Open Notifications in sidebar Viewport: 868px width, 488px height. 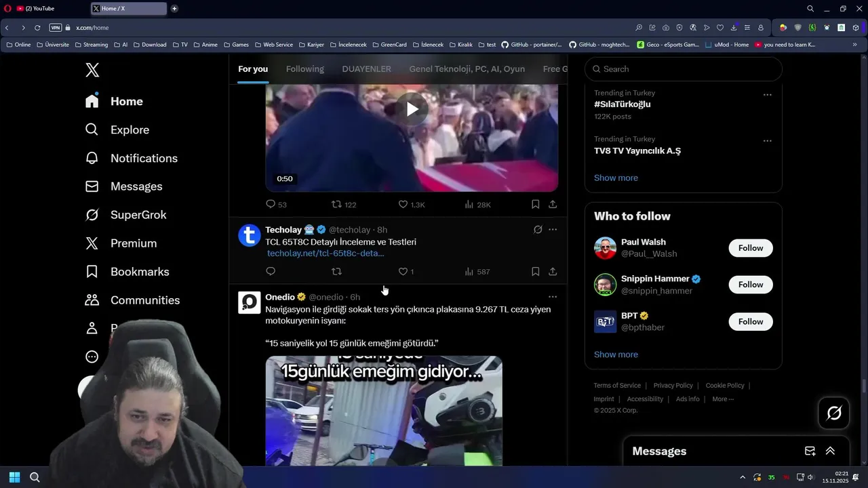(131, 158)
